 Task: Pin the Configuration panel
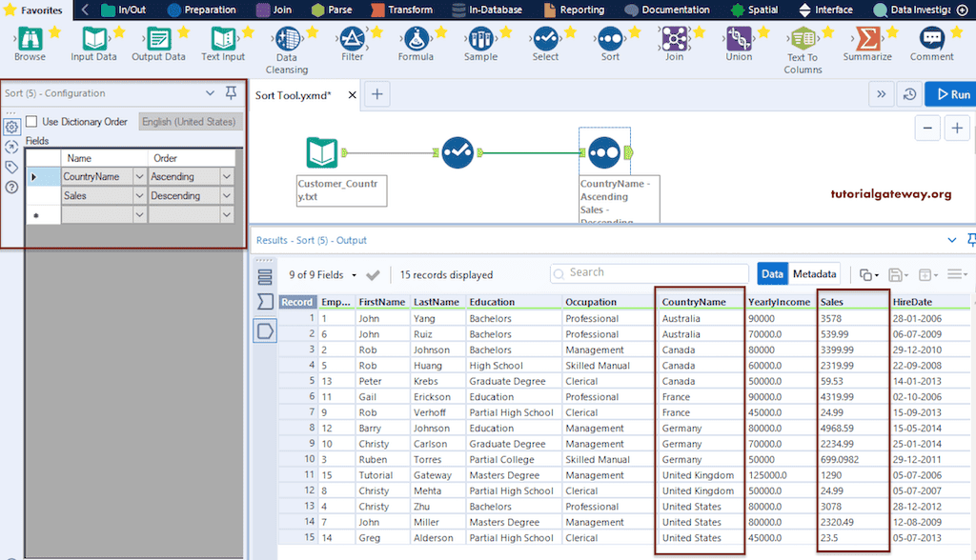coord(231,93)
